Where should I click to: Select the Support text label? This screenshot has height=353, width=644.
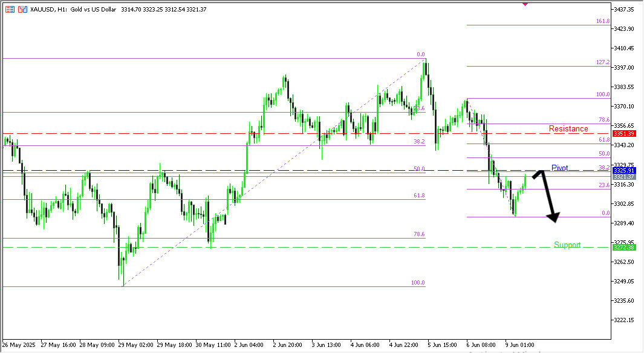pyautogui.click(x=567, y=245)
